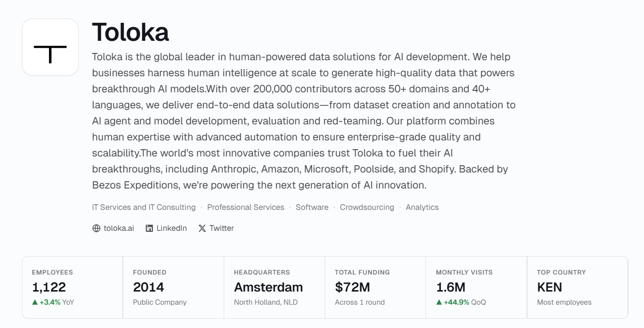Viewport: 644px width, 328px height.
Task: Click the EMPLOYEES card heading
Action: coord(52,273)
